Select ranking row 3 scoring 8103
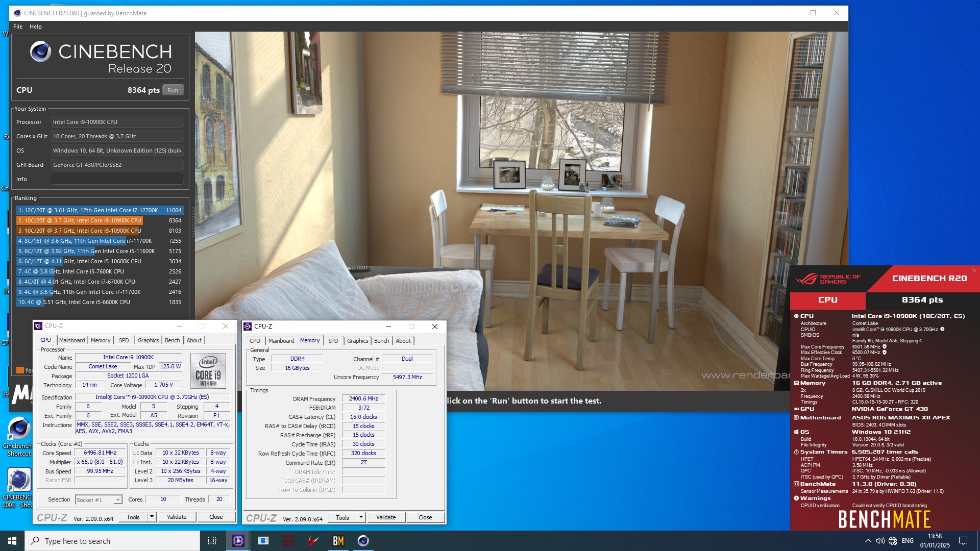 click(x=100, y=231)
